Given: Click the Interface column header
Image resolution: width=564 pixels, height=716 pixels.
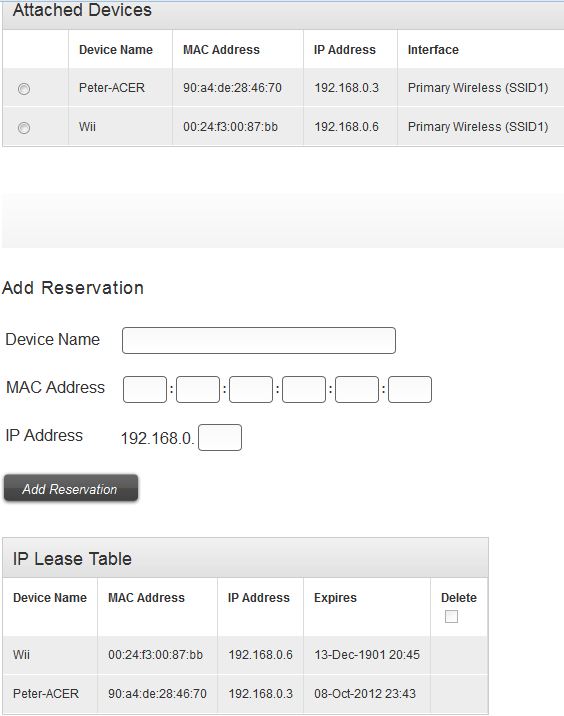Looking at the screenshot, I should coord(433,50).
